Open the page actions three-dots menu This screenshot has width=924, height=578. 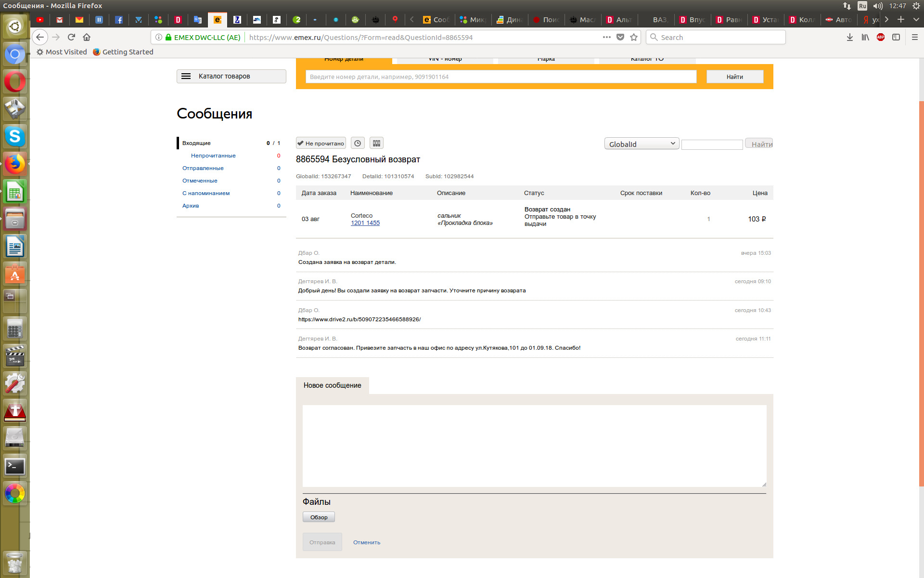pyautogui.click(x=606, y=37)
